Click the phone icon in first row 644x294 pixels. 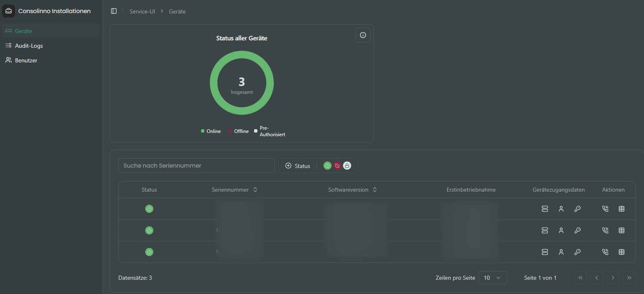(x=605, y=209)
